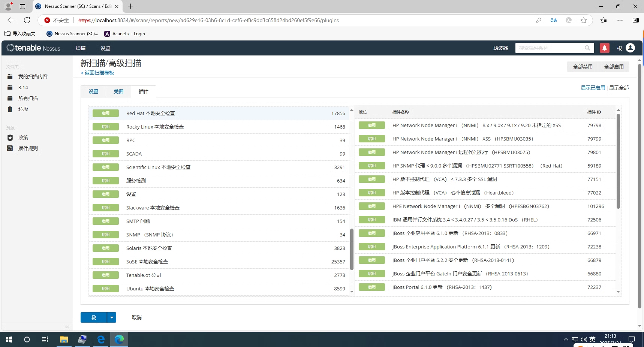Toggle SCADA family enabled status
Viewport: 644px width, 347px height.
click(106, 154)
